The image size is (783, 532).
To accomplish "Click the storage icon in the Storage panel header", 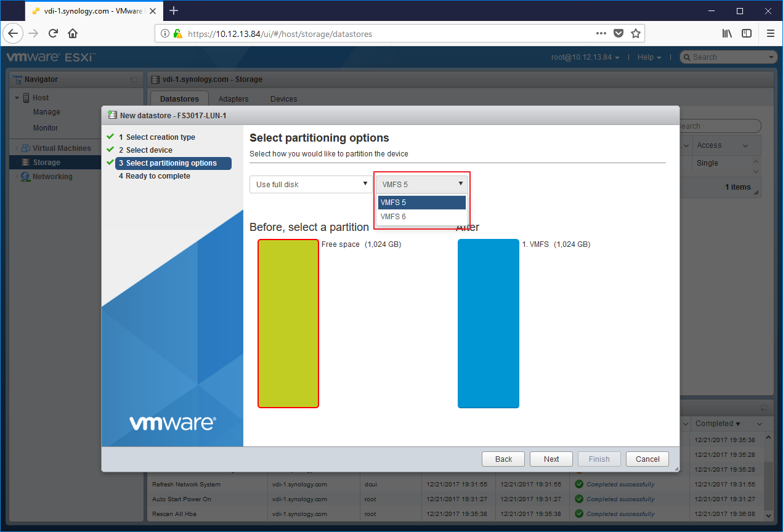I will pyautogui.click(x=155, y=79).
